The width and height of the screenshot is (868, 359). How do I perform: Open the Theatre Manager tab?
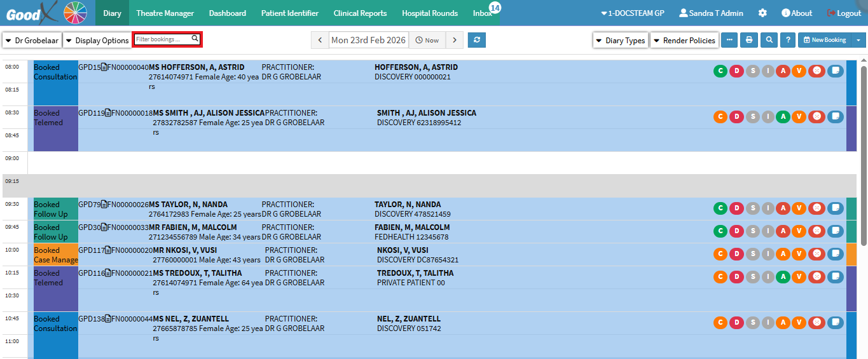(x=165, y=13)
